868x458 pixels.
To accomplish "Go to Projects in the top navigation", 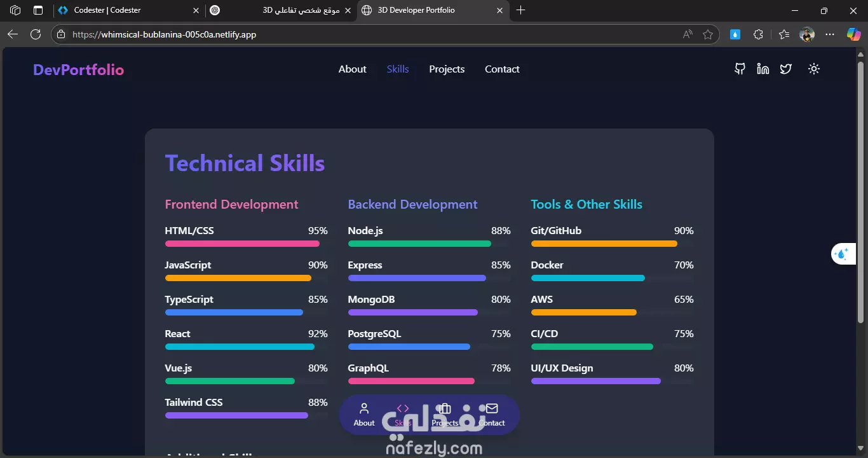I will 447,69.
